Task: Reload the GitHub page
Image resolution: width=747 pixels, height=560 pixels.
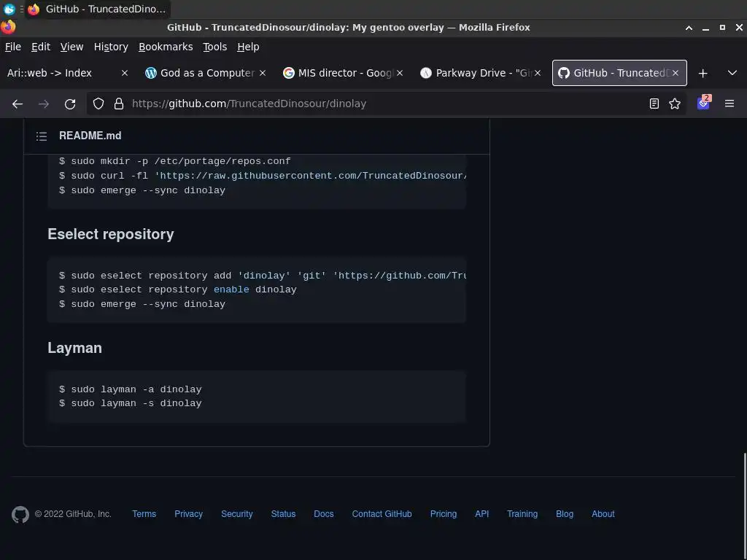Action: (70, 104)
